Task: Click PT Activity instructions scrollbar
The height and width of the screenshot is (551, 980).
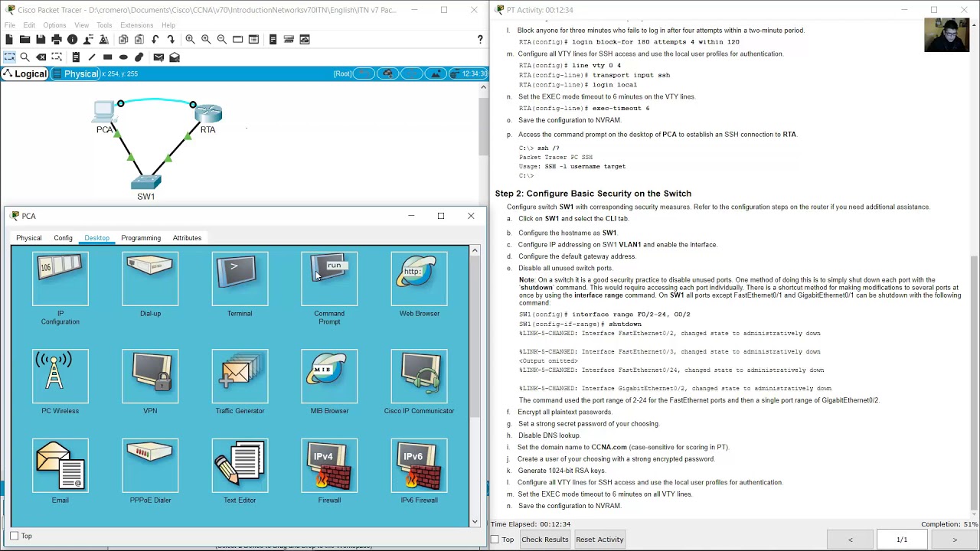Action: [x=974, y=383]
